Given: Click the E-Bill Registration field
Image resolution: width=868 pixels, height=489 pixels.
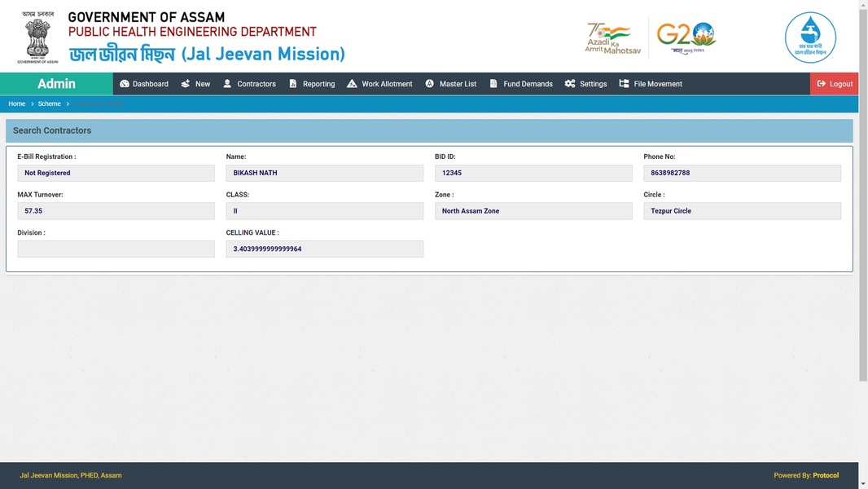Looking at the screenshot, I should tap(116, 173).
